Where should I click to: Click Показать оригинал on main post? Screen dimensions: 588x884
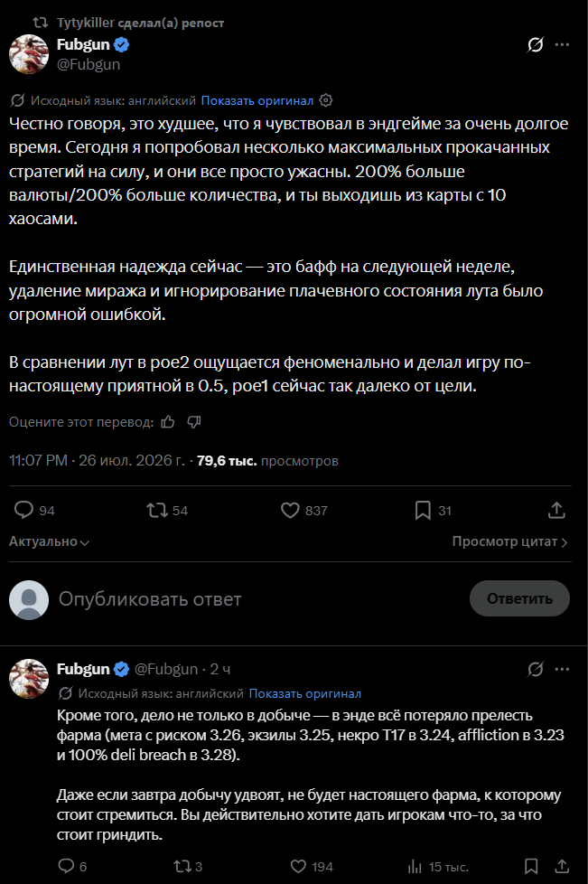[x=257, y=100]
